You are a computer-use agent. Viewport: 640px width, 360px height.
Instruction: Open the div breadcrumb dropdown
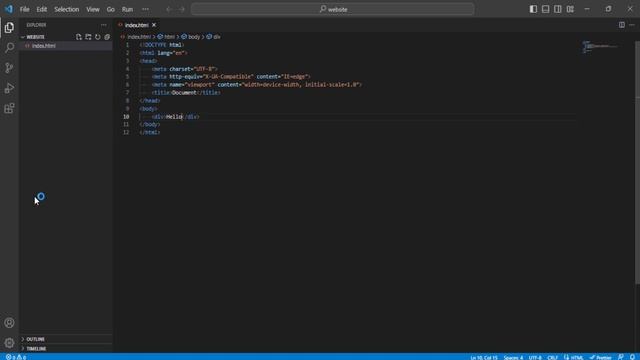point(213,37)
